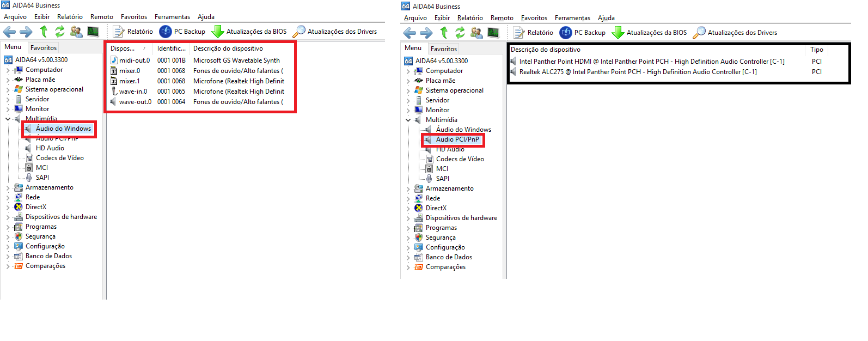Switch to Favoritos tab in right window panel
This screenshot has width=868, height=341.
[x=444, y=49]
